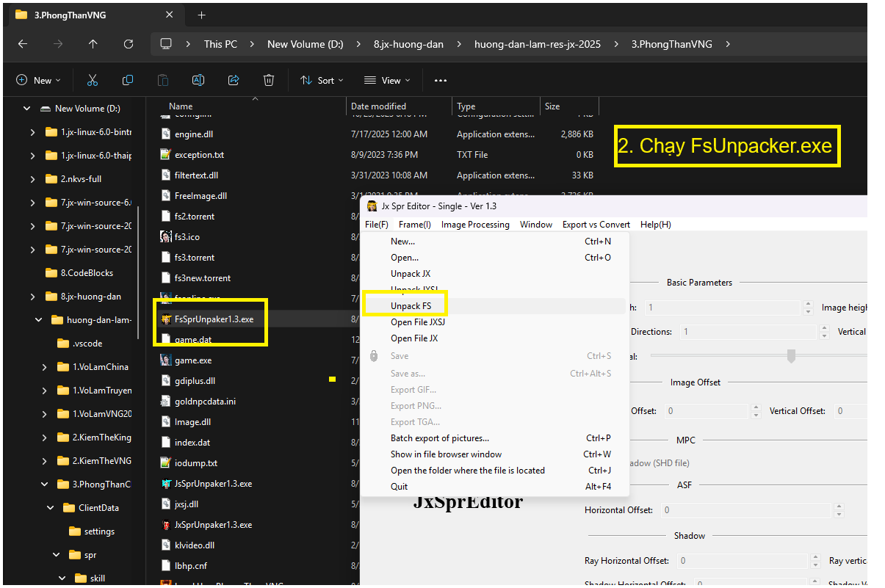Click the Share icon in toolbar
Viewport: 885px width, 588px height.
(234, 80)
